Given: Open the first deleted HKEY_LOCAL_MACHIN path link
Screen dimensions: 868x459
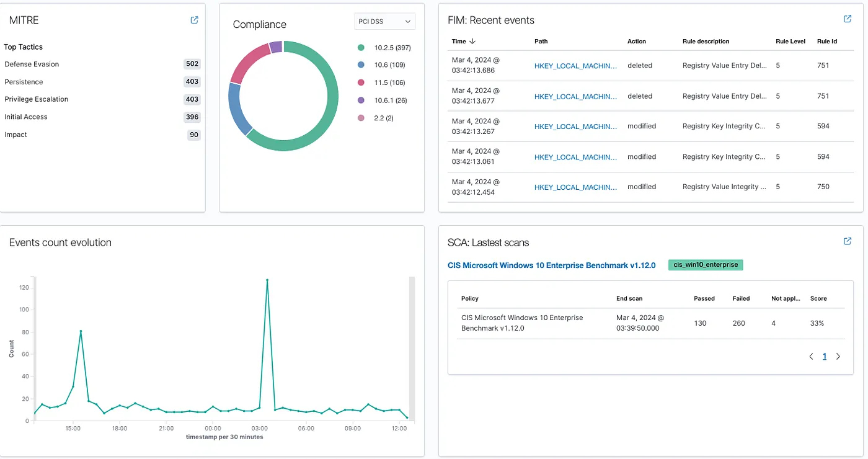Looking at the screenshot, I should click(575, 65).
